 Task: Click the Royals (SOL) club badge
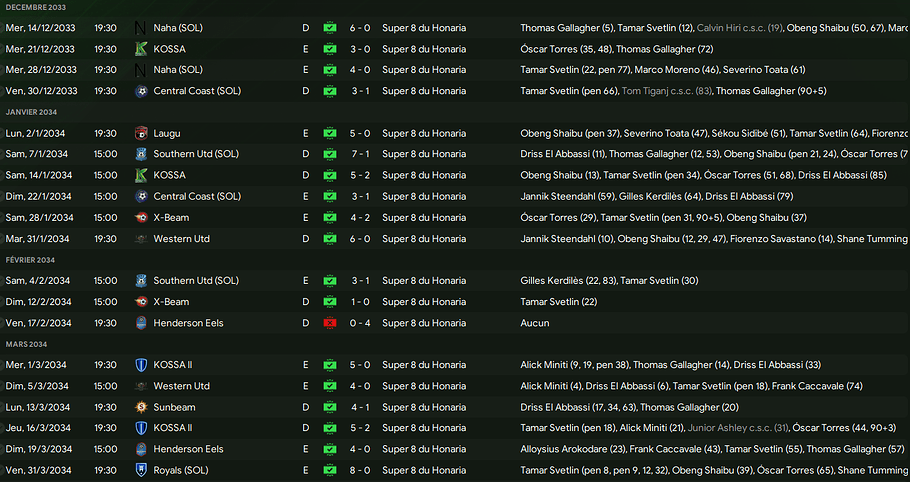(141, 470)
